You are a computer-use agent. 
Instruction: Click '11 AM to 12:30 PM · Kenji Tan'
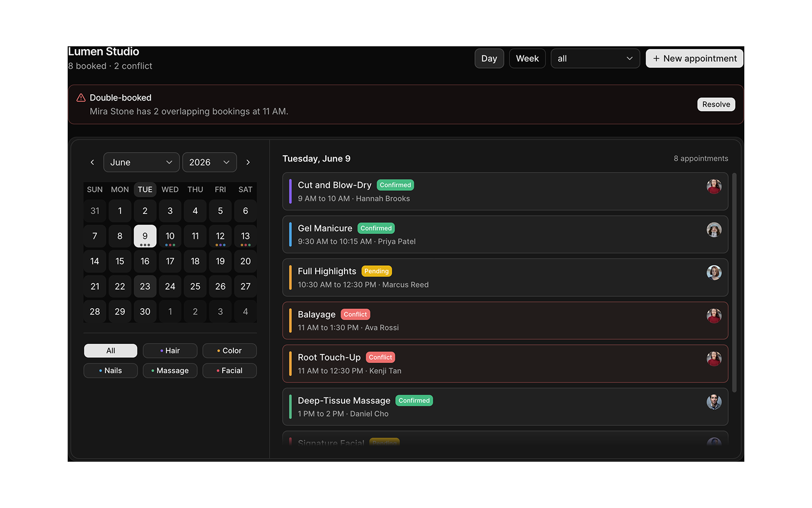[x=350, y=371]
